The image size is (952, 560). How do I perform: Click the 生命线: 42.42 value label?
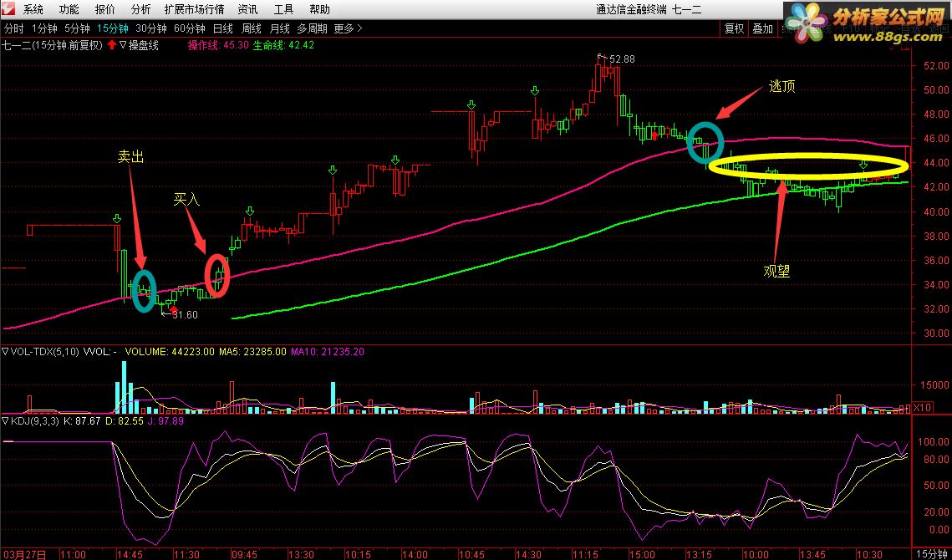pyautogui.click(x=283, y=45)
